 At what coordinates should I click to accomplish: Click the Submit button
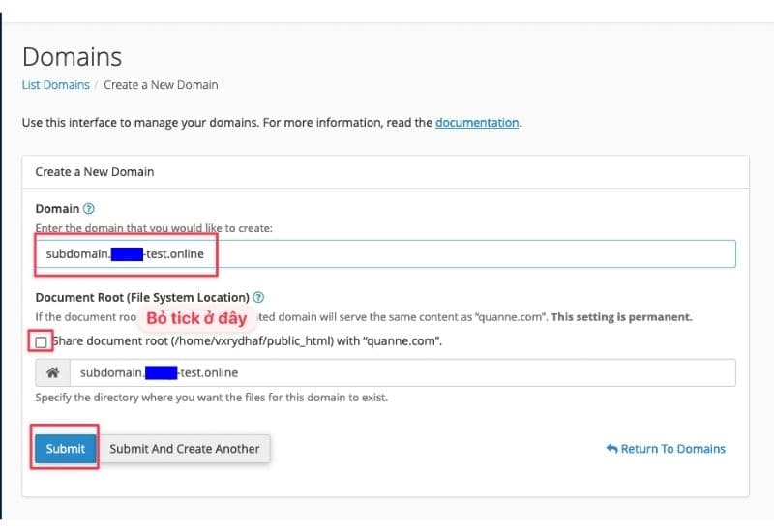65,449
